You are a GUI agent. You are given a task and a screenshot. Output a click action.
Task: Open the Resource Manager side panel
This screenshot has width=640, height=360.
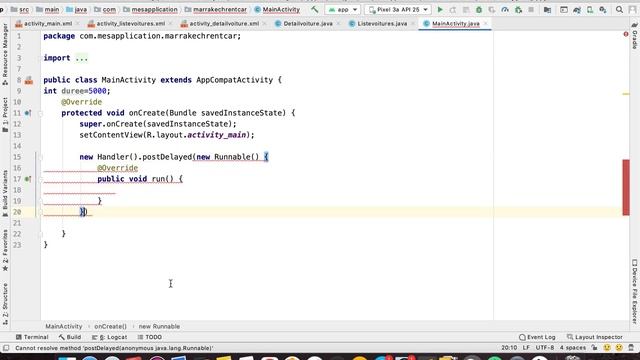click(x=5, y=54)
